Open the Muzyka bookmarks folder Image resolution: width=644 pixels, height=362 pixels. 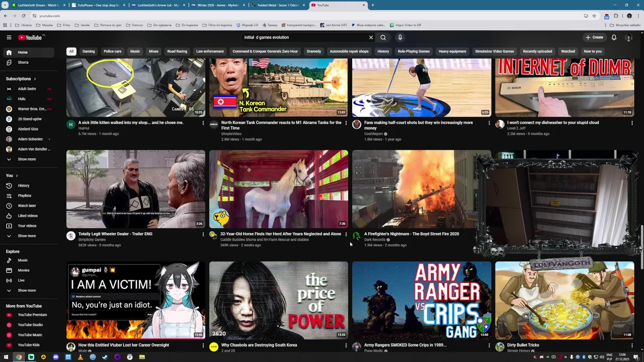tap(44, 25)
